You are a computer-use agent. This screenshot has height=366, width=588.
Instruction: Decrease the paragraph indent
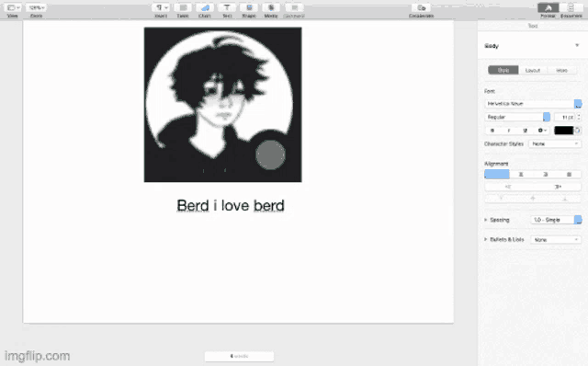[508, 187]
